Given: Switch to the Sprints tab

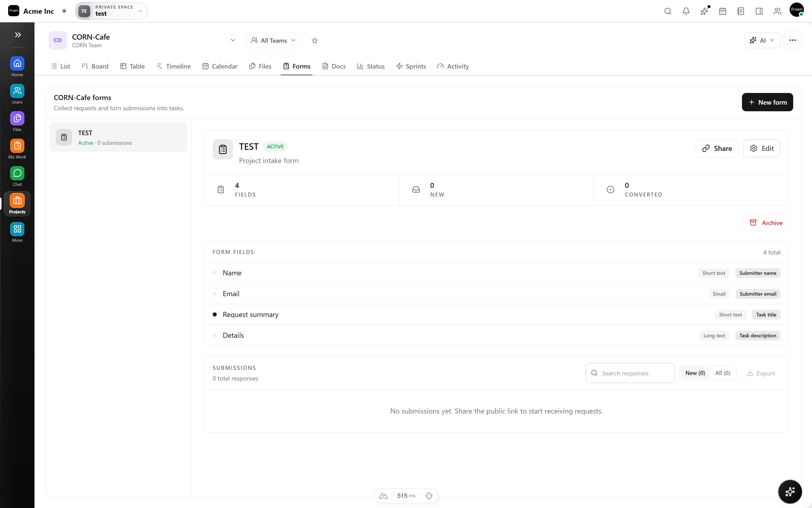Looking at the screenshot, I should (411, 66).
